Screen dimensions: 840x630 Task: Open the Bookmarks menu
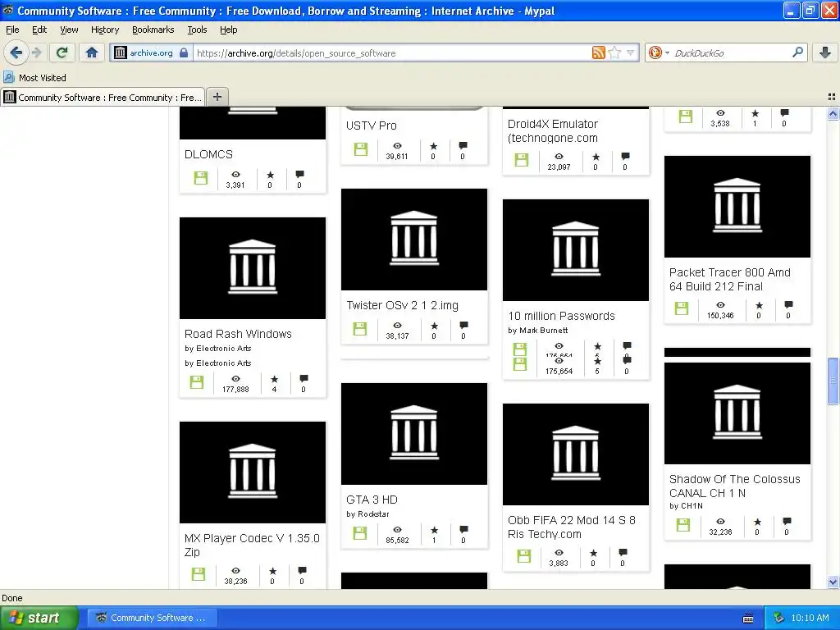153,30
